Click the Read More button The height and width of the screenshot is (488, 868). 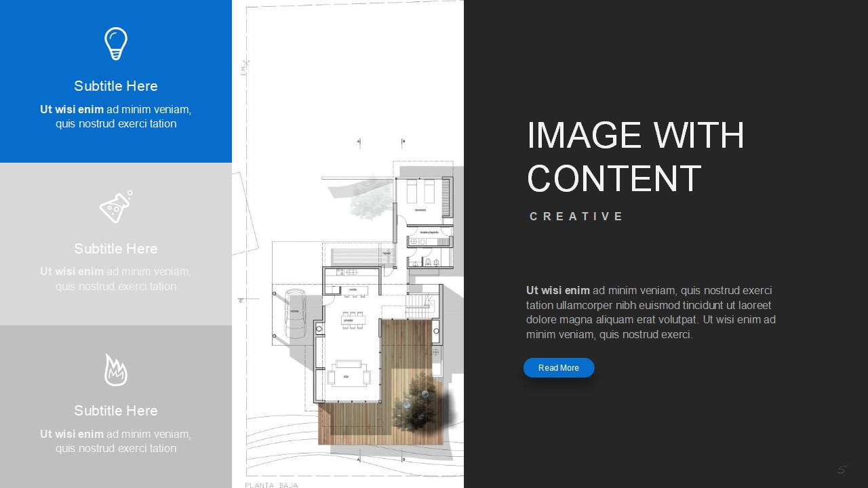coord(559,368)
